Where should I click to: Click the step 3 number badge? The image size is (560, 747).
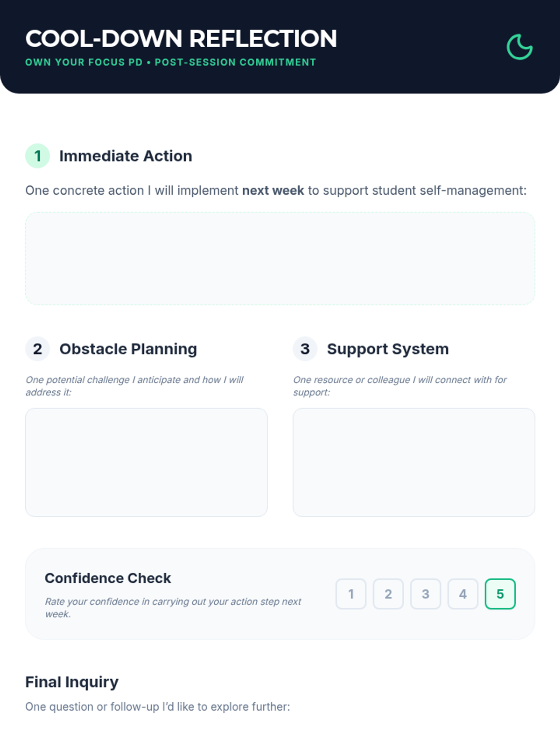click(x=305, y=349)
